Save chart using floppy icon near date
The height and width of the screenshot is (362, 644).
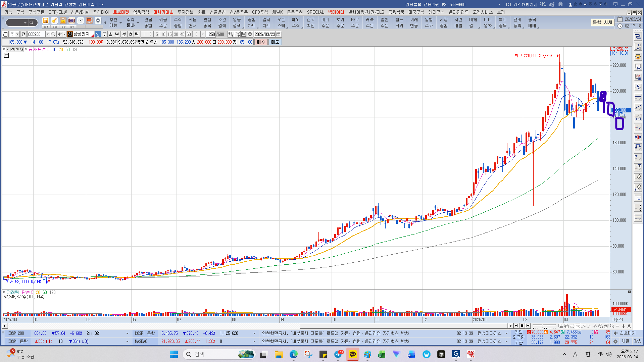[x=244, y=34]
